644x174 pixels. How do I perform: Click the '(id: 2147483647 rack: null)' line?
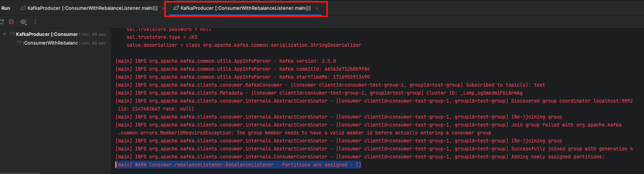click(156, 109)
